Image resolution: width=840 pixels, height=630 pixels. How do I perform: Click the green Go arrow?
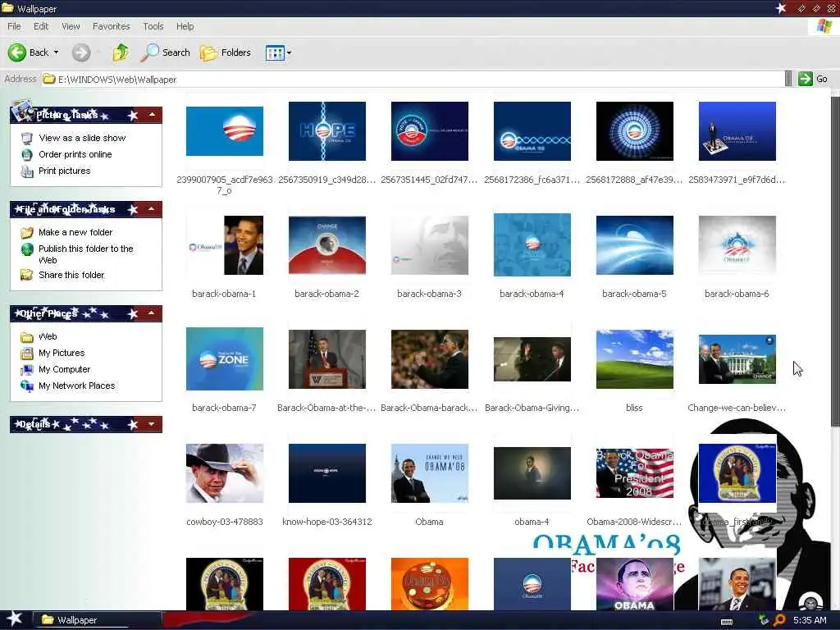[806, 79]
